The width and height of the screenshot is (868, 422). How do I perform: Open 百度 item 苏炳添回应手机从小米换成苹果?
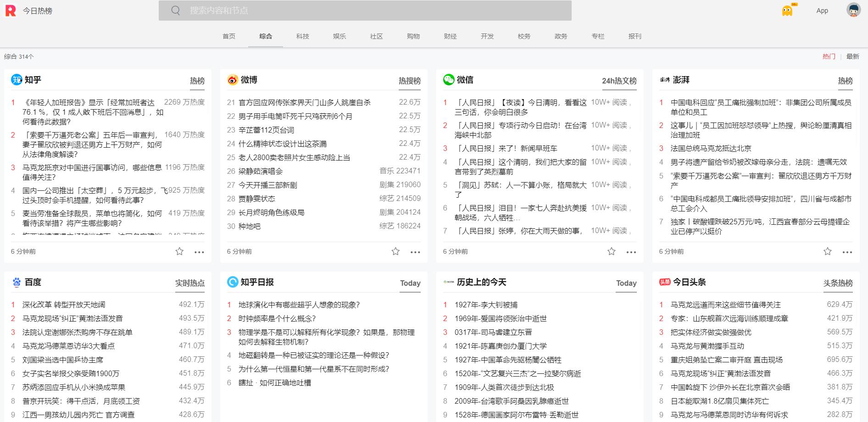(x=74, y=387)
